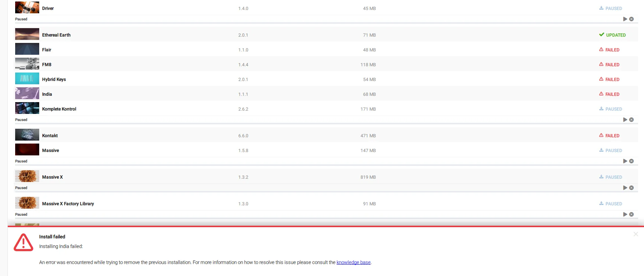Image resolution: width=644 pixels, height=276 pixels.
Task: Click the FAILED status for Hybrid Keys
Action: pyautogui.click(x=609, y=79)
